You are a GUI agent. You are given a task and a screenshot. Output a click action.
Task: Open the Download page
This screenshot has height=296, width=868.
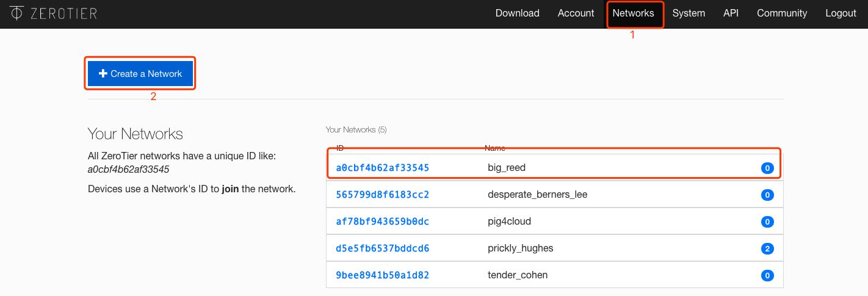[x=517, y=13]
